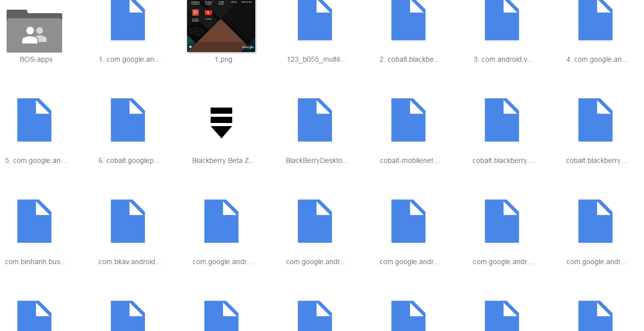Select the "com.binhanh.bus…" file name

pos(36,262)
